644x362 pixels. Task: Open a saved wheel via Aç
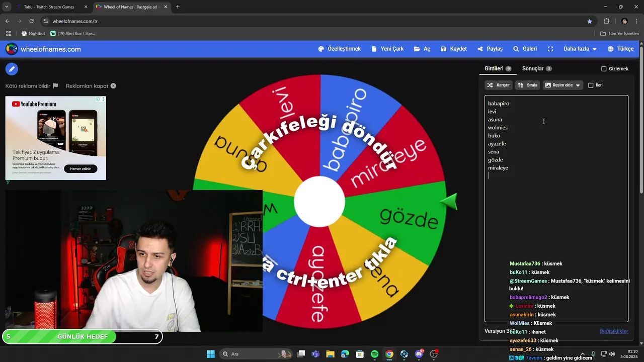coord(422,49)
